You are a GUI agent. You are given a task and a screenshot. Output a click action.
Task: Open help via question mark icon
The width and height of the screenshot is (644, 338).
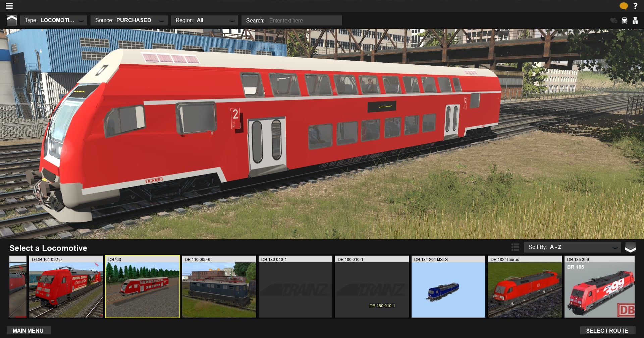635,6
